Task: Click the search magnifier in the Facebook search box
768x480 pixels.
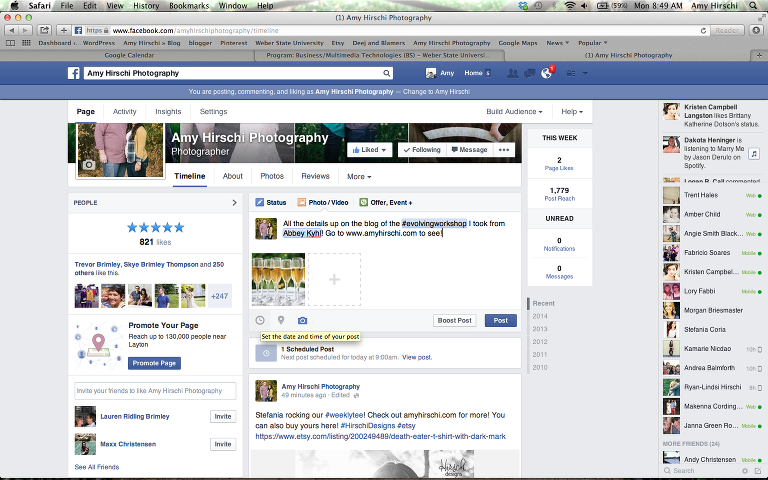Action: point(386,73)
